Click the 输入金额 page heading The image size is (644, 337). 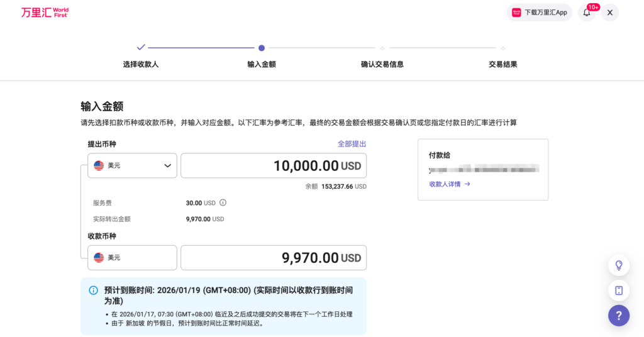(x=102, y=106)
